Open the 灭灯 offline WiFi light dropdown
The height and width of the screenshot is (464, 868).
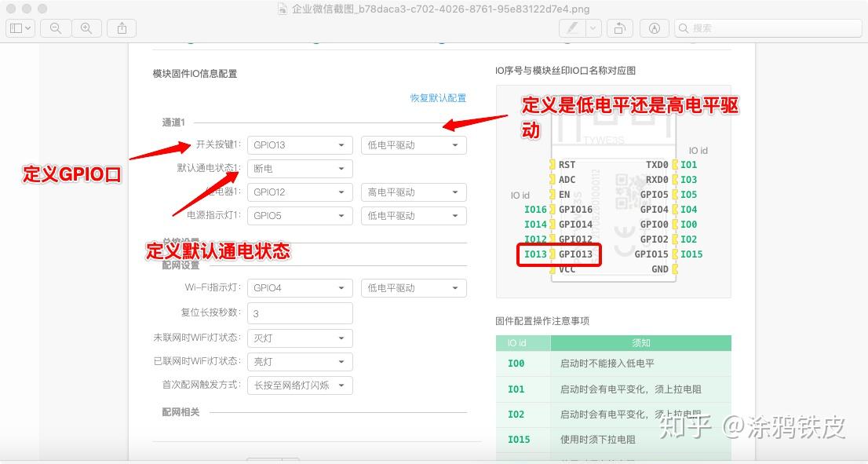(x=299, y=338)
